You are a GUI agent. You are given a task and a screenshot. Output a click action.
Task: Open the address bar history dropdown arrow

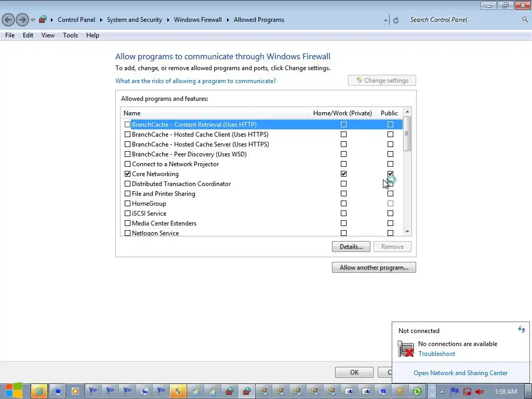385,21
